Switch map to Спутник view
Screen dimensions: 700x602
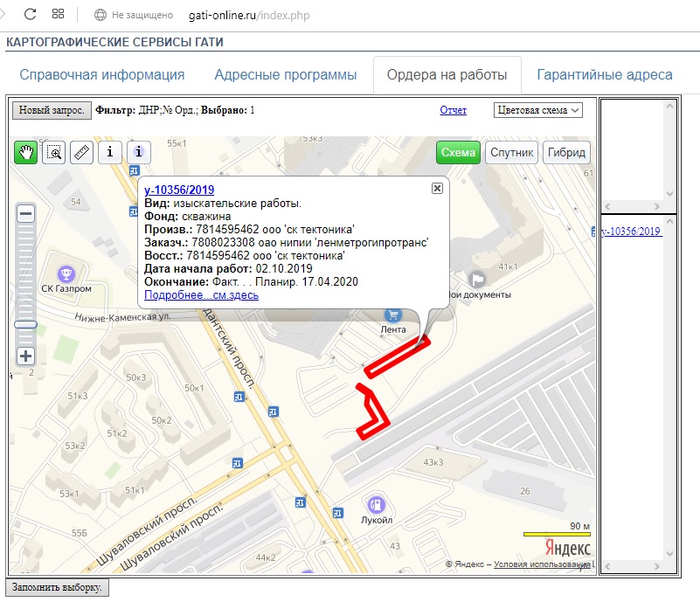(511, 152)
